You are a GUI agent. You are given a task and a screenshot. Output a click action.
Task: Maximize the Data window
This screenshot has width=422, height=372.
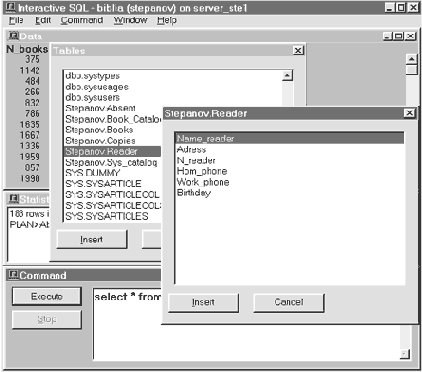(398, 36)
